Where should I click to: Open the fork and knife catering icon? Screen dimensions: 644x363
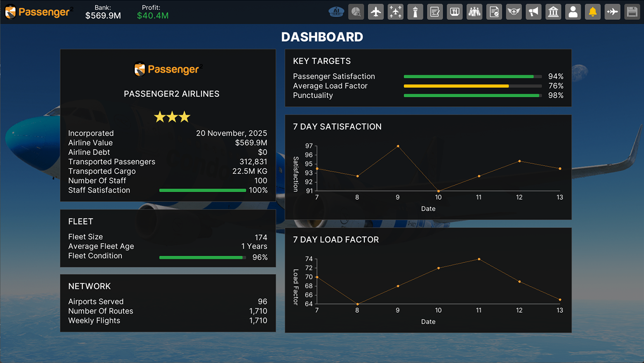(454, 12)
